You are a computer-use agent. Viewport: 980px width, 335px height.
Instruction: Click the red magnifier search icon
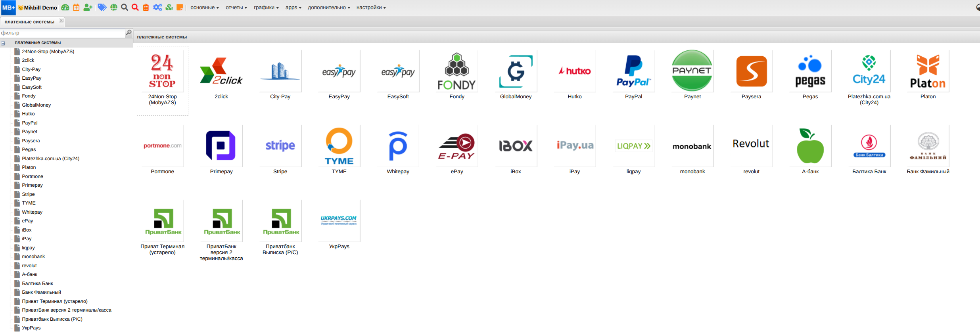[x=135, y=8]
